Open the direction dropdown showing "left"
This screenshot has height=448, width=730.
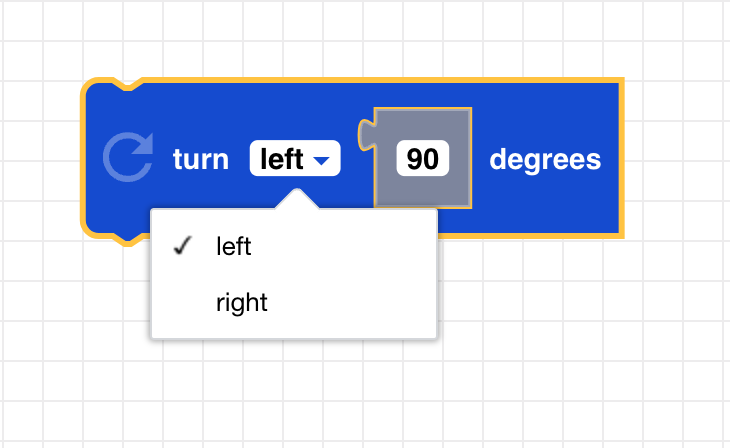(x=295, y=159)
